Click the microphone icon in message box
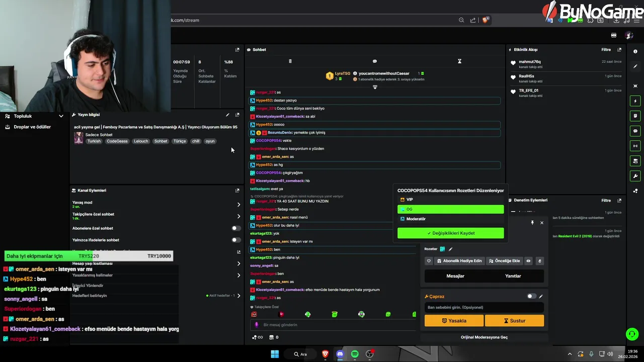644x362 pixels. coord(257,325)
